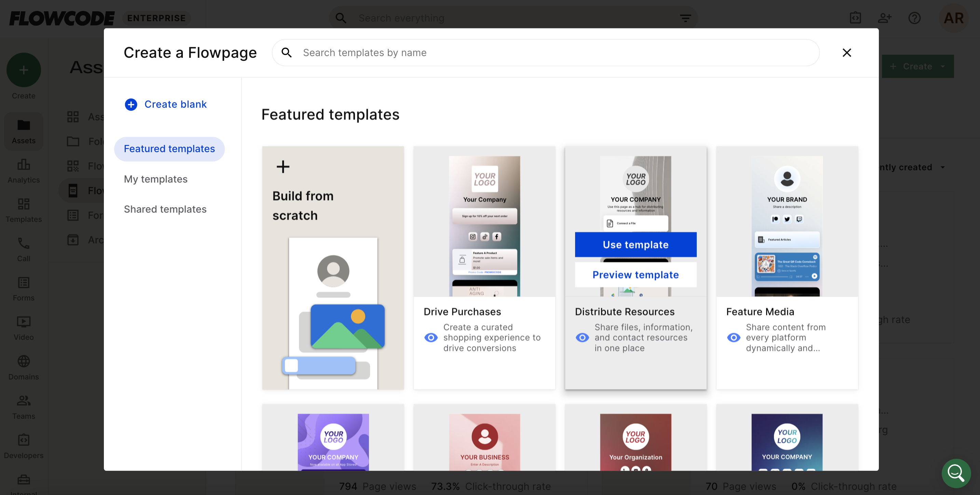Screen dimensions: 980x495
Task: Click the green Create plus button in sidebar
Action: pyautogui.click(x=24, y=70)
